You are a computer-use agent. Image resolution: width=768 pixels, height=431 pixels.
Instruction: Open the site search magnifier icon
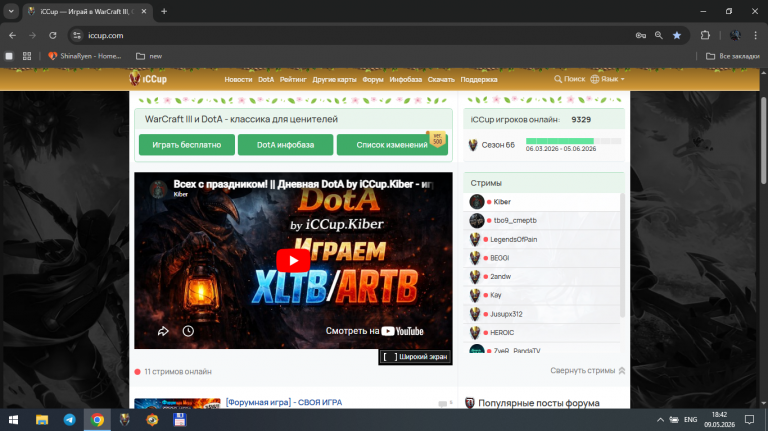[558, 79]
